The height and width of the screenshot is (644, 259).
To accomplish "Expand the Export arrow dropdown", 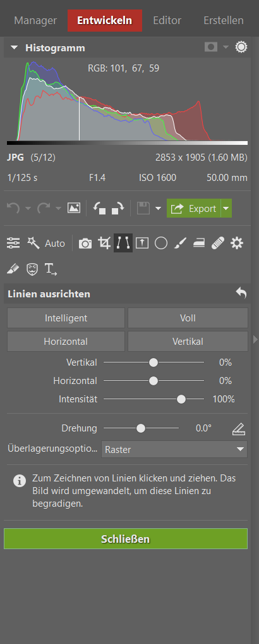I will pos(226,208).
